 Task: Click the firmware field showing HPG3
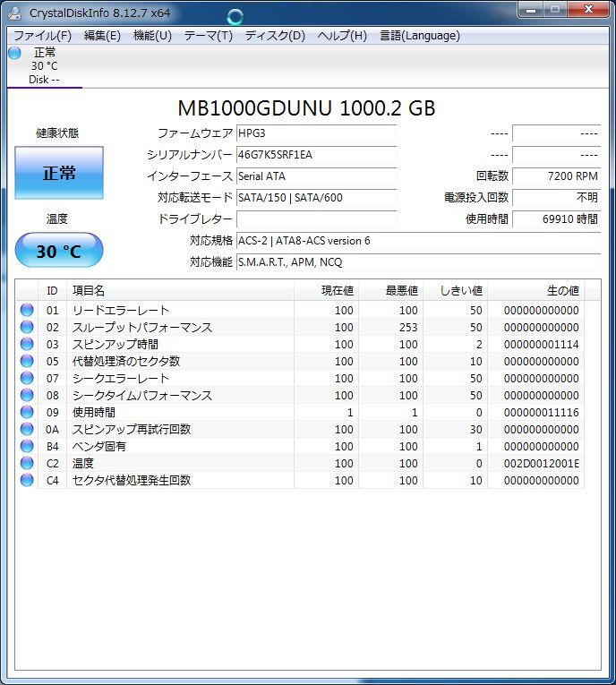tap(315, 133)
